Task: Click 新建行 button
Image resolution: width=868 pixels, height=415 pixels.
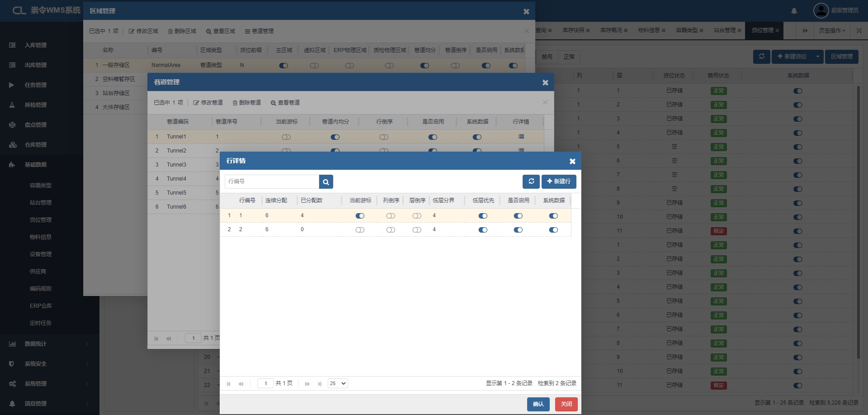Action: coord(559,181)
